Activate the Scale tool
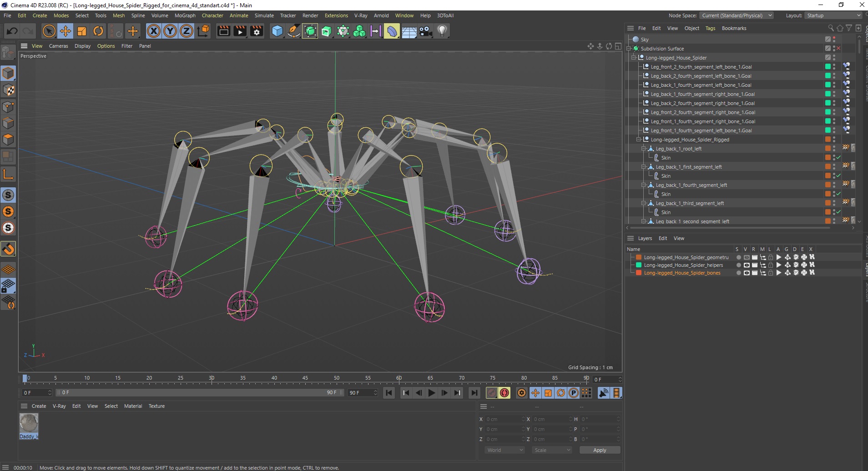 tap(82, 31)
